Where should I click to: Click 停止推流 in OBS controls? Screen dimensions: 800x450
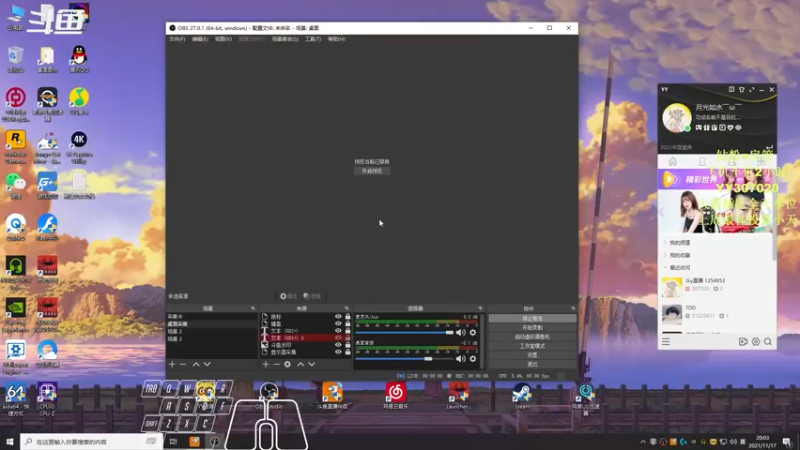(x=532, y=318)
